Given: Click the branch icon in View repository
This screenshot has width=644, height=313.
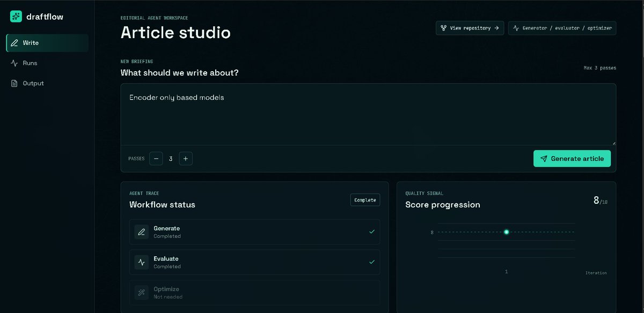Looking at the screenshot, I should (x=444, y=28).
